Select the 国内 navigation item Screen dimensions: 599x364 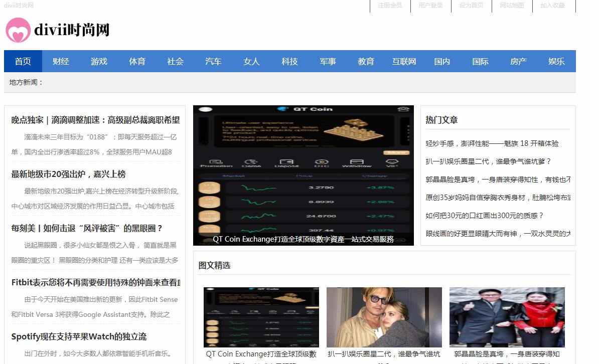click(x=442, y=61)
